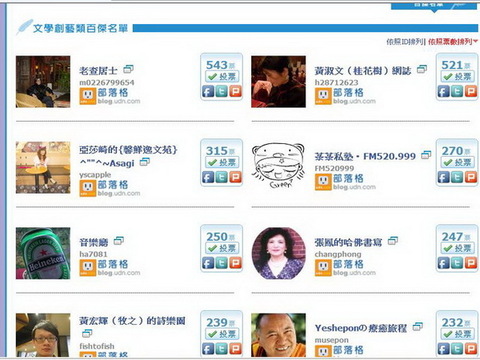Share Yeshepon blog on Plurk
The height and width of the screenshot is (360, 480).
[471, 349]
